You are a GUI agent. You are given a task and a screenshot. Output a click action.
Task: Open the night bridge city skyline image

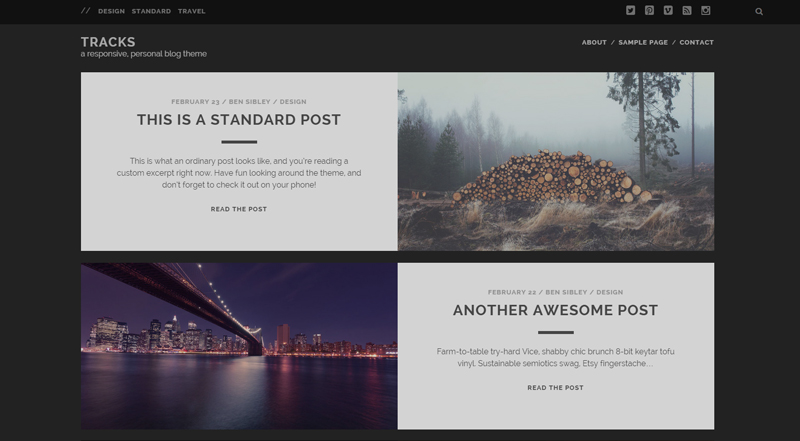[239, 346]
